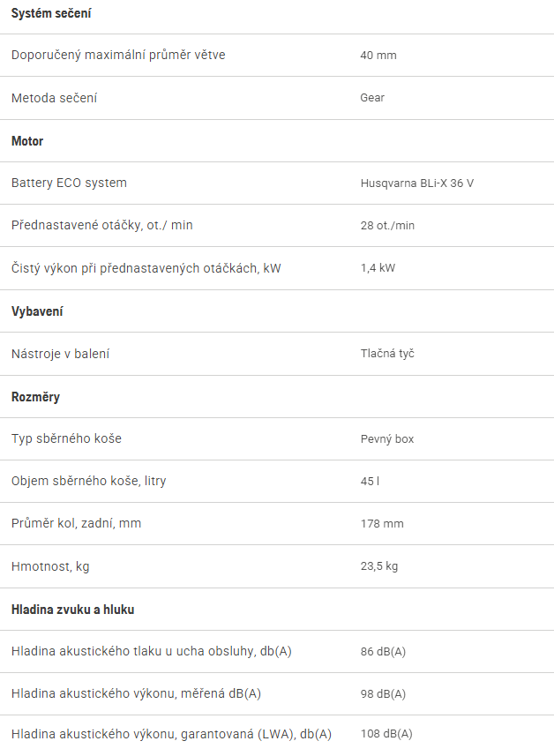Click the Pevný box value
Screen dimensions: 554x756
tap(387, 439)
